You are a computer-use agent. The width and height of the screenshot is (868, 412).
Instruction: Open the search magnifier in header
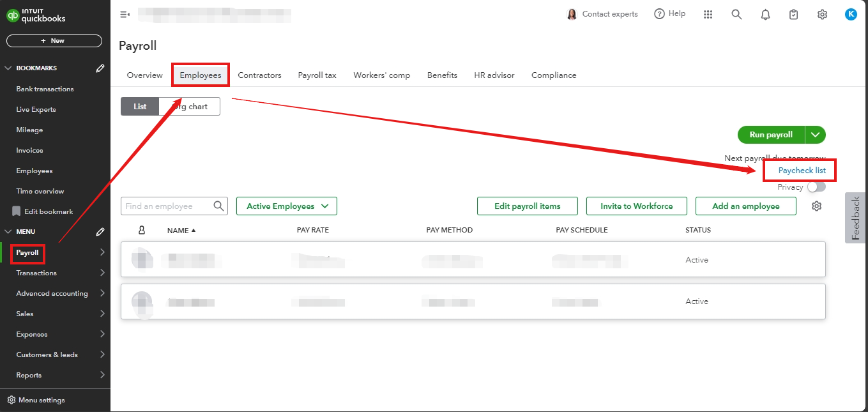pyautogui.click(x=736, y=14)
